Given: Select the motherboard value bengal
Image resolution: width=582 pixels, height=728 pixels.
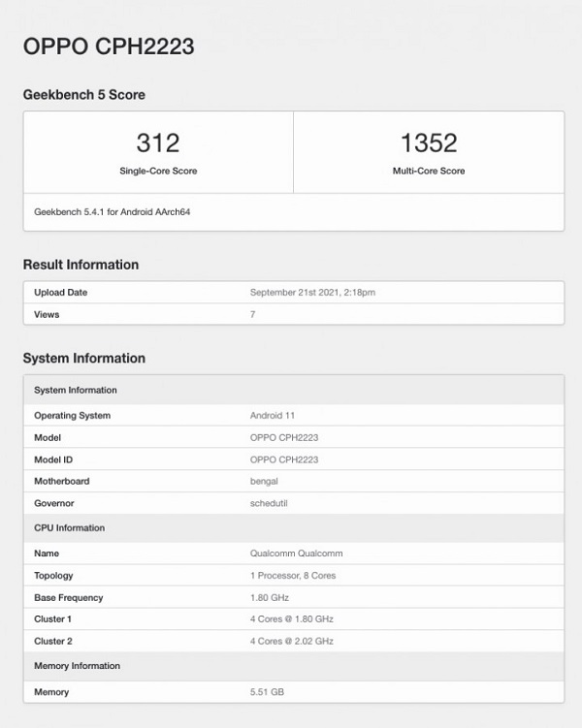Looking at the screenshot, I should pos(264,482).
